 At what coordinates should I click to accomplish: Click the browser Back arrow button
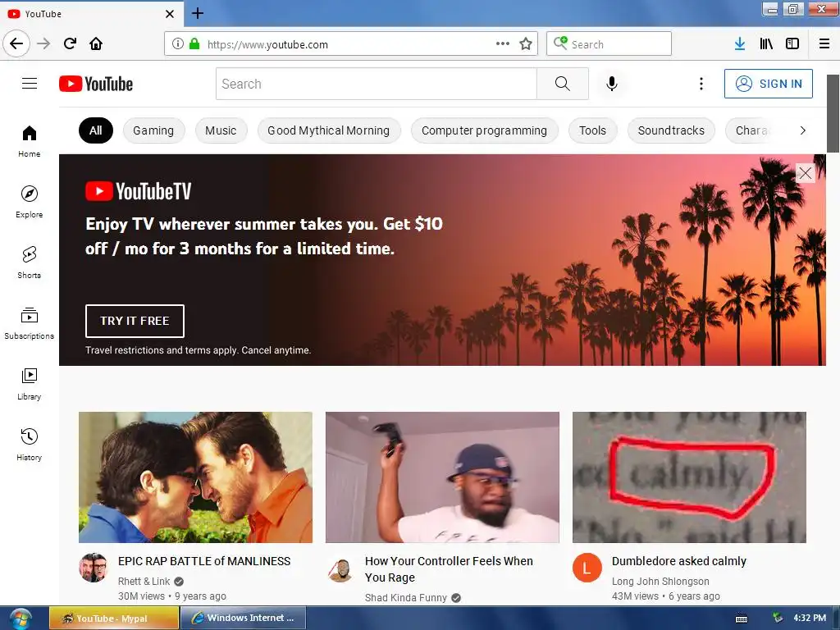tap(16, 43)
